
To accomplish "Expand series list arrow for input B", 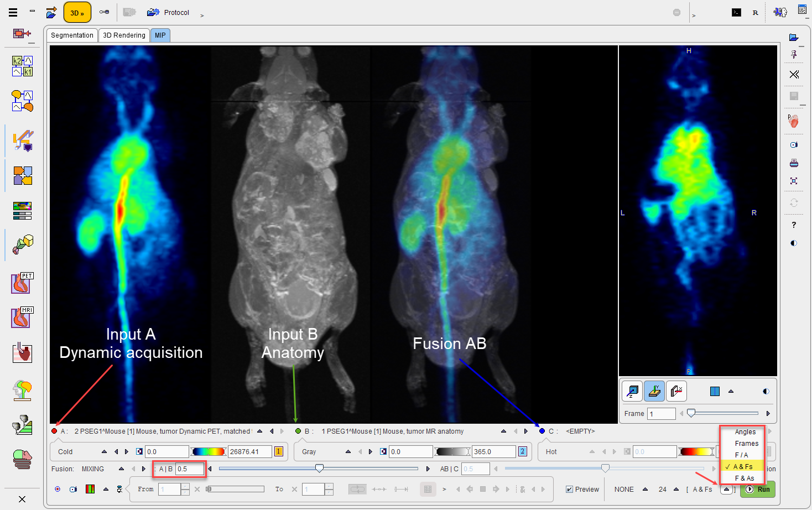I will [503, 431].
